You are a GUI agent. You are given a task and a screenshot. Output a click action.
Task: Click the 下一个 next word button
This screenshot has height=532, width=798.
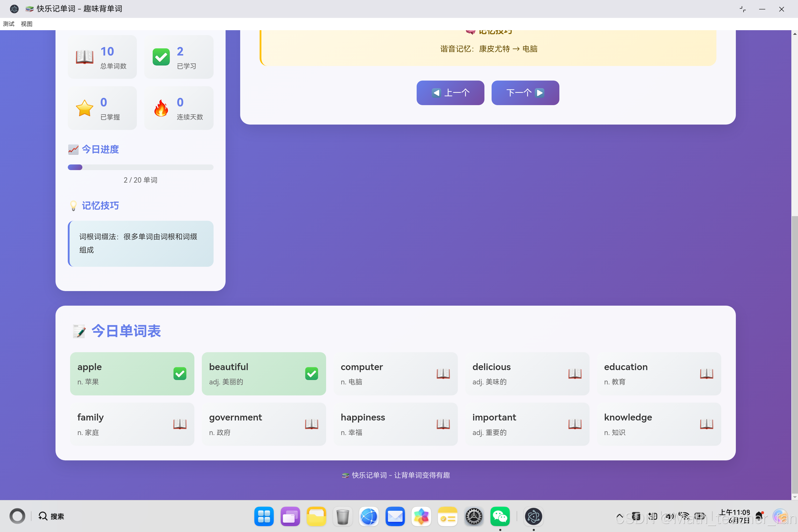click(525, 93)
